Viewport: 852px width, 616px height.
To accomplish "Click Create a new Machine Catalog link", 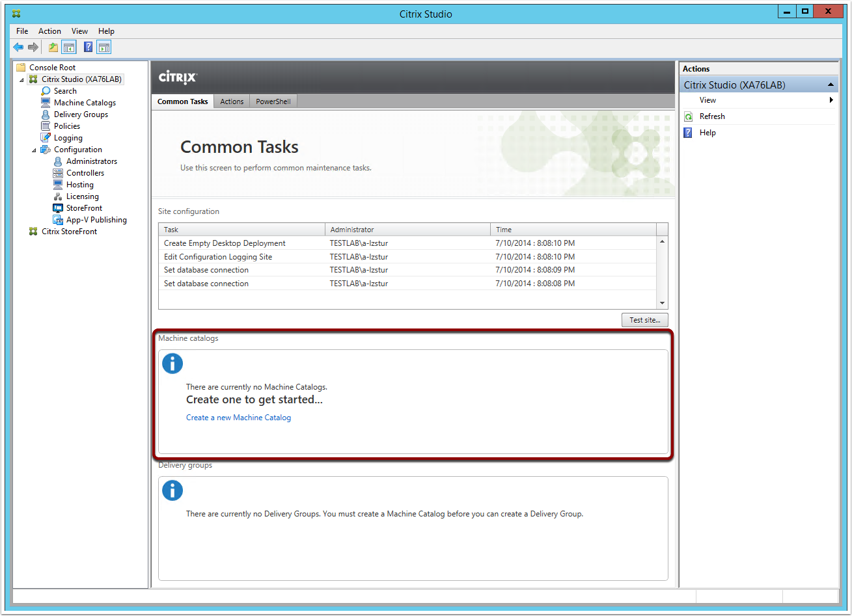I will point(238,418).
